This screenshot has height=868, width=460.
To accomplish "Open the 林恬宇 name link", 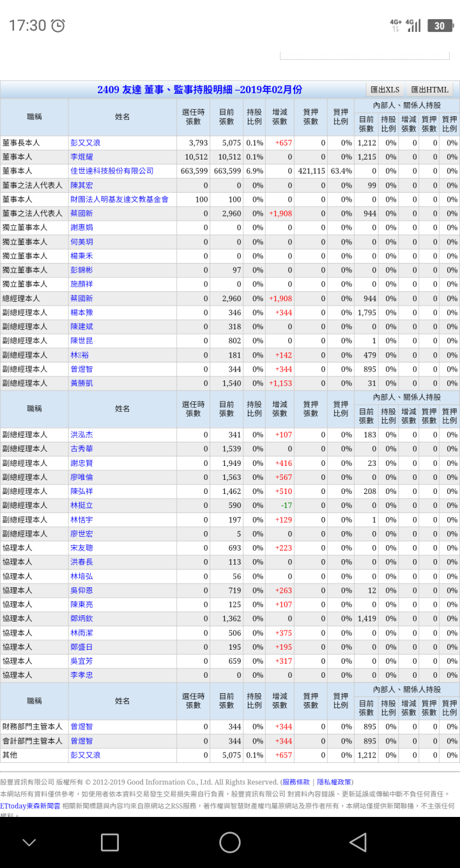I will 81,520.
